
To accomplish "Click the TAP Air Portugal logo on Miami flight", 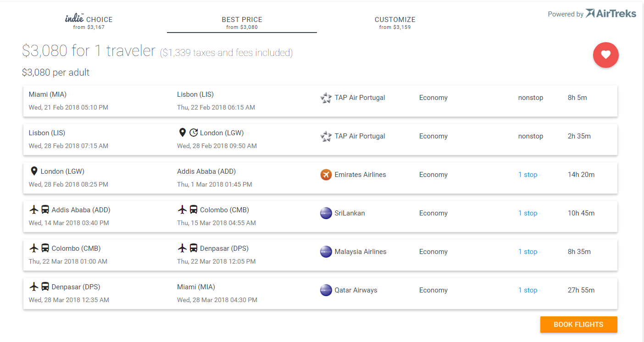I will [x=326, y=98].
